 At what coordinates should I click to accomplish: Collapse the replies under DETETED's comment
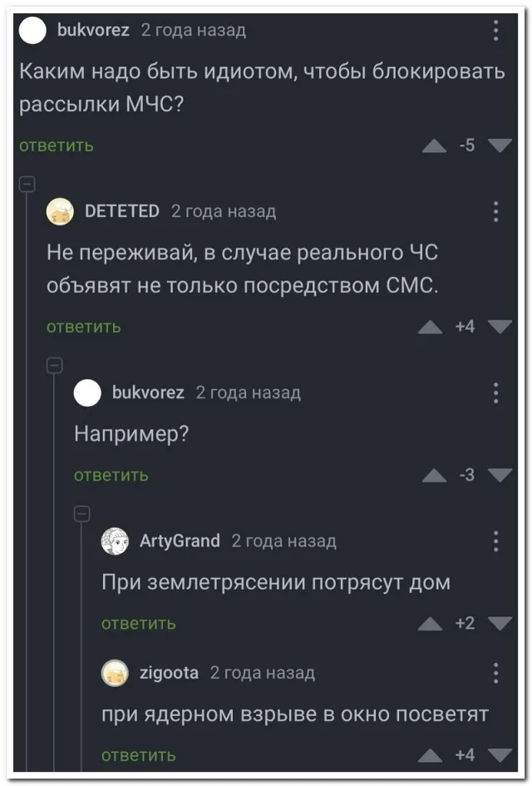coord(54,363)
